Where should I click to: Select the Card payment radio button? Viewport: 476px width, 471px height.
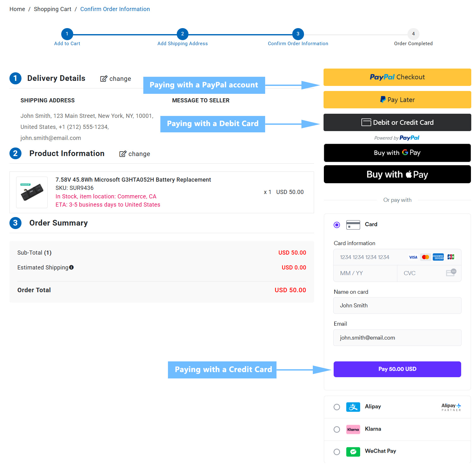[x=337, y=225]
